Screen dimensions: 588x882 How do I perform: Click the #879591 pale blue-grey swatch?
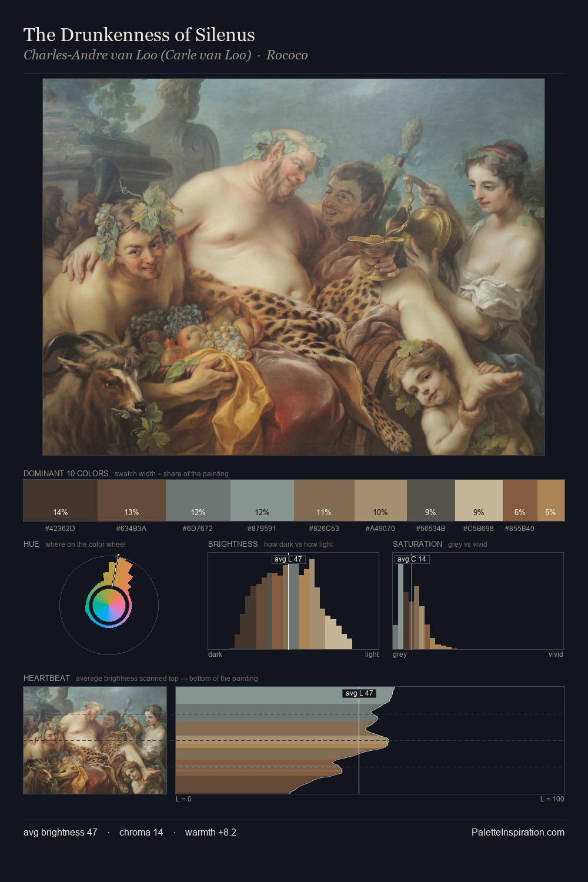pyautogui.click(x=262, y=500)
